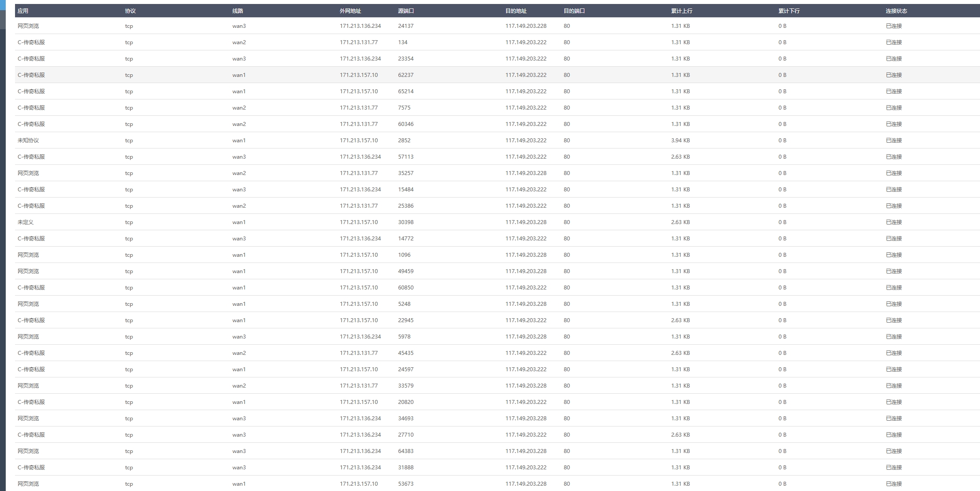Click the 累计下行 column header
The image size is (980, 491).
[x=789, y=11]
